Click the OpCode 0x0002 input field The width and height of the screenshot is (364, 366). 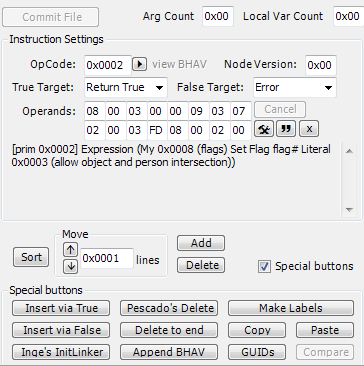[108, 65]
